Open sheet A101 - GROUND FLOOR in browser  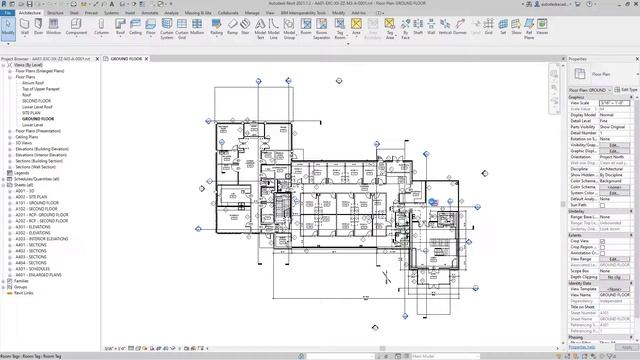point(37,203)
